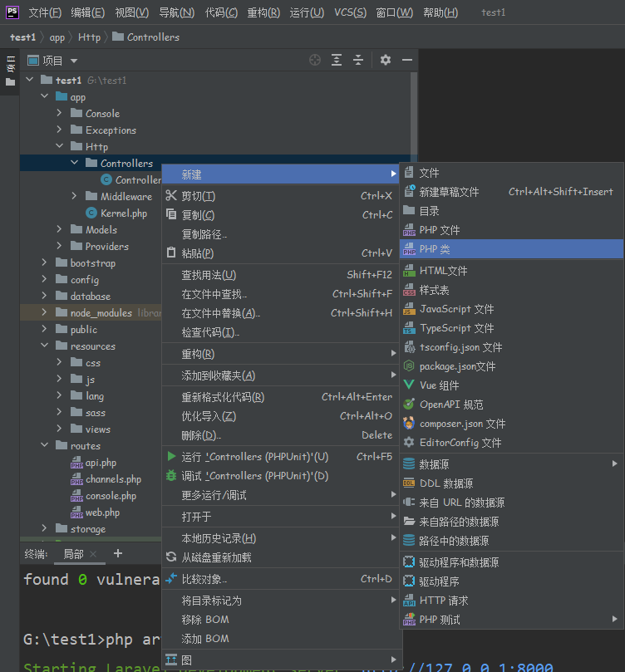Click the Vue component icon

[409, 385]
